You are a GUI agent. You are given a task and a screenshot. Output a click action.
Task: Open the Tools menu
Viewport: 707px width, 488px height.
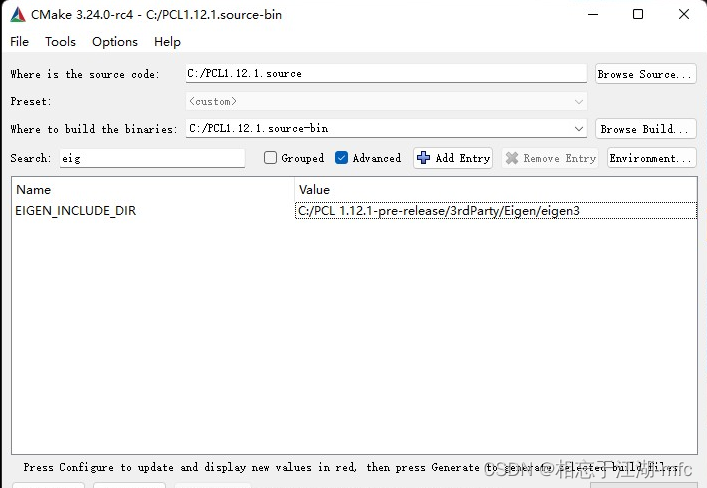(60, 42)
